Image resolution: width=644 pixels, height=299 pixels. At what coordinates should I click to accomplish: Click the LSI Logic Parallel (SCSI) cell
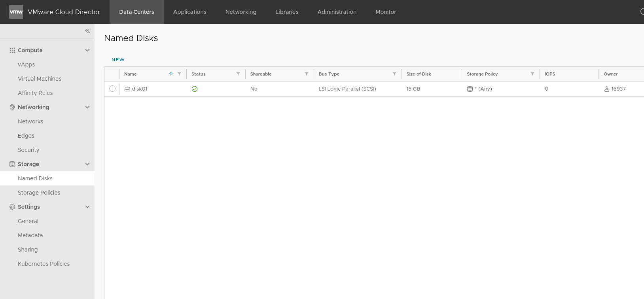347,89
